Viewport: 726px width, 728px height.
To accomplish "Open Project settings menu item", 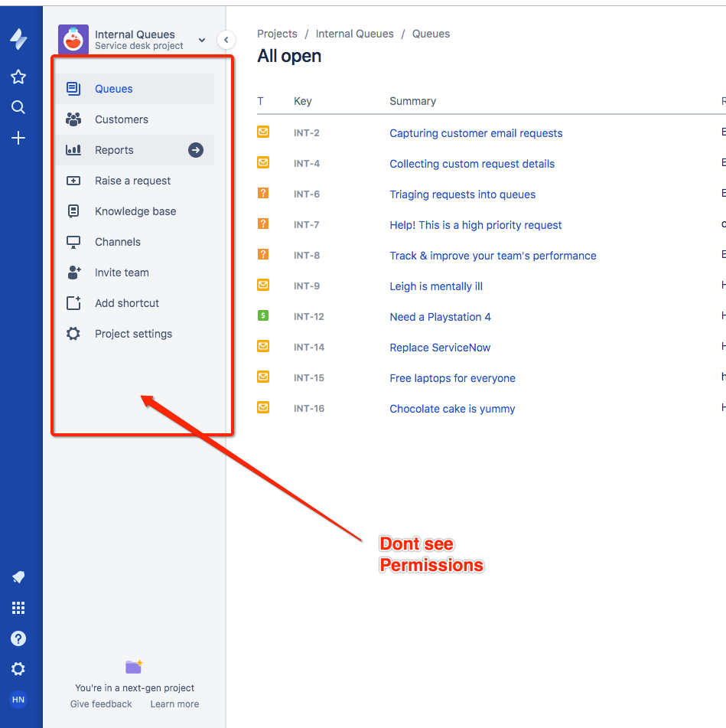I will pyautogui.click(x=135, y=334).
